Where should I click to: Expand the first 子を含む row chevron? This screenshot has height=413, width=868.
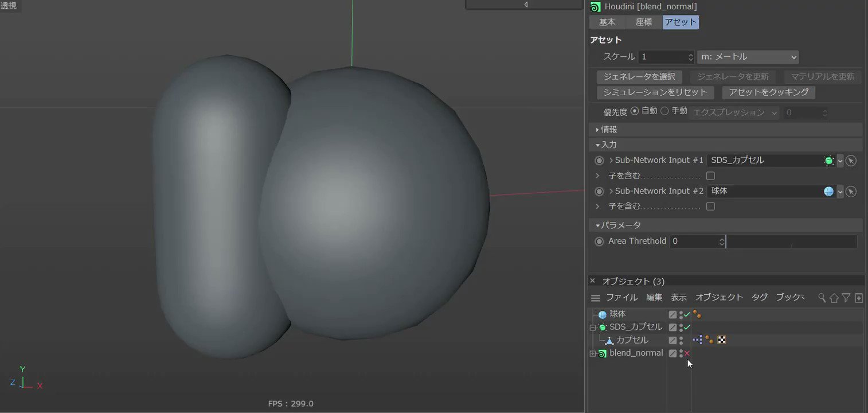point(597,176)
